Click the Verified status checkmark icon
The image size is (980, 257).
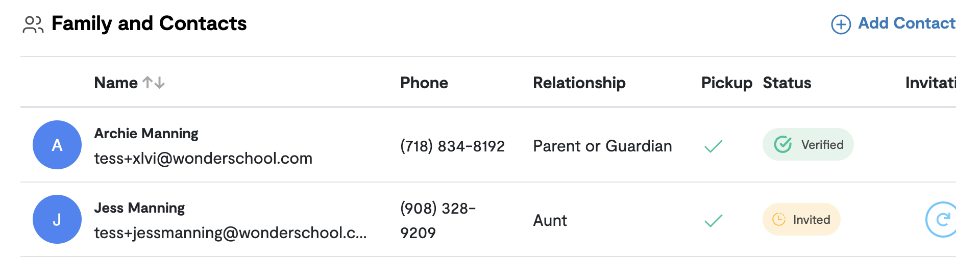click(x=783, y=145)
